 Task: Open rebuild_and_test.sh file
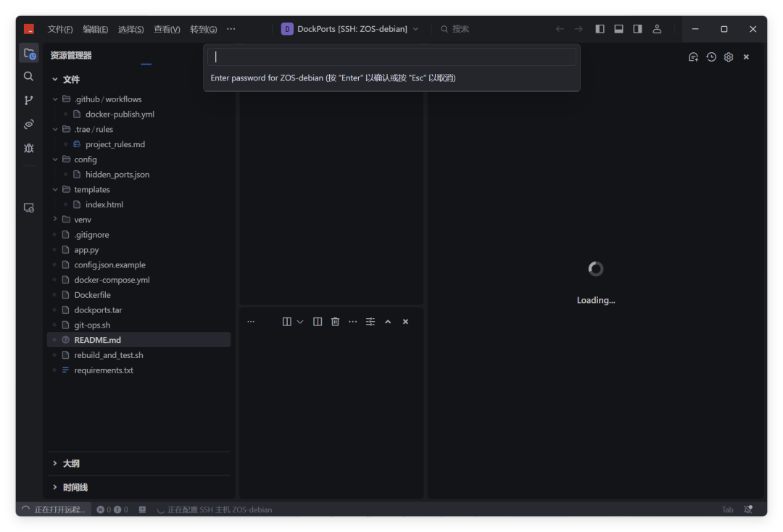coord(108,355)
